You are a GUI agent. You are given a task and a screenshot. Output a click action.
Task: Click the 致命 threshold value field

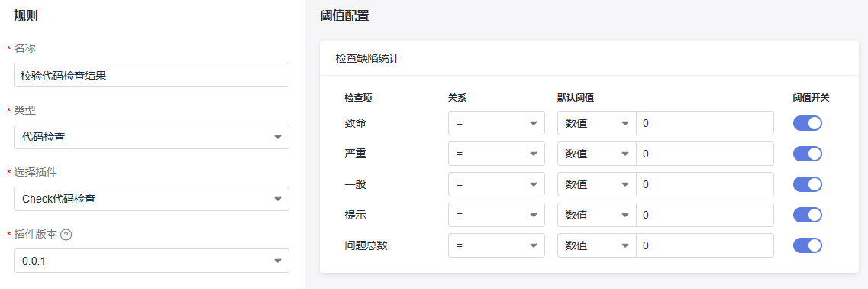[x=705, y=123]
